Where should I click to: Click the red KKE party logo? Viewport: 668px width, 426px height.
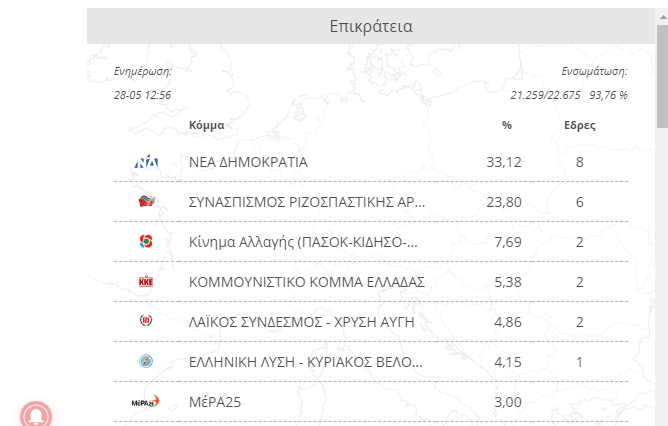point(146,282)
